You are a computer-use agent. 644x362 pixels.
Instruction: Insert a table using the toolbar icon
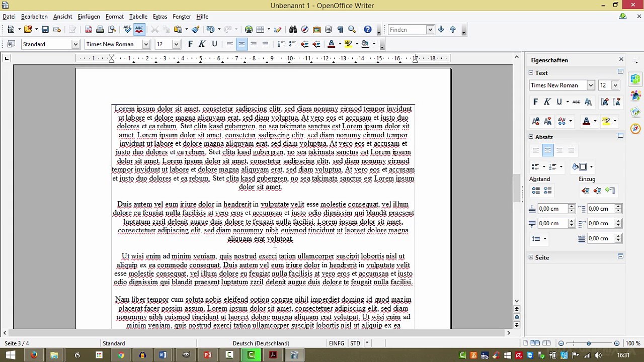coord(261,30)
